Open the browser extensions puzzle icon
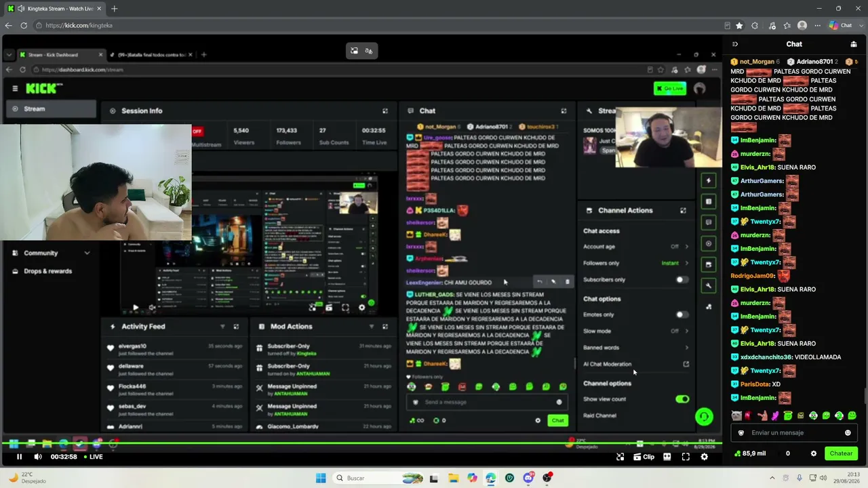 755,25
